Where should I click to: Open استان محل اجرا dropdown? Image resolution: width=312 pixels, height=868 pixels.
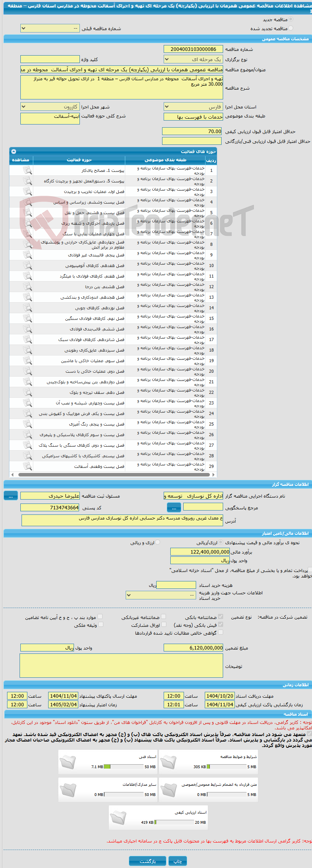193,106
